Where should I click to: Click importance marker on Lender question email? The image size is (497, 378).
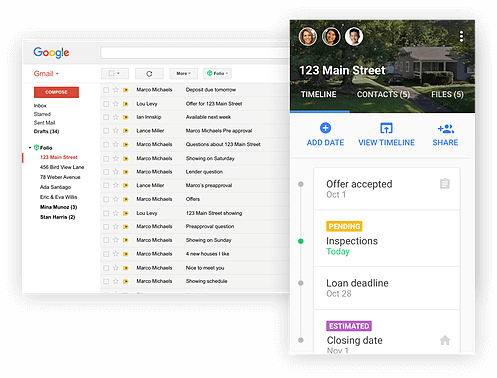tap(126, 172)
